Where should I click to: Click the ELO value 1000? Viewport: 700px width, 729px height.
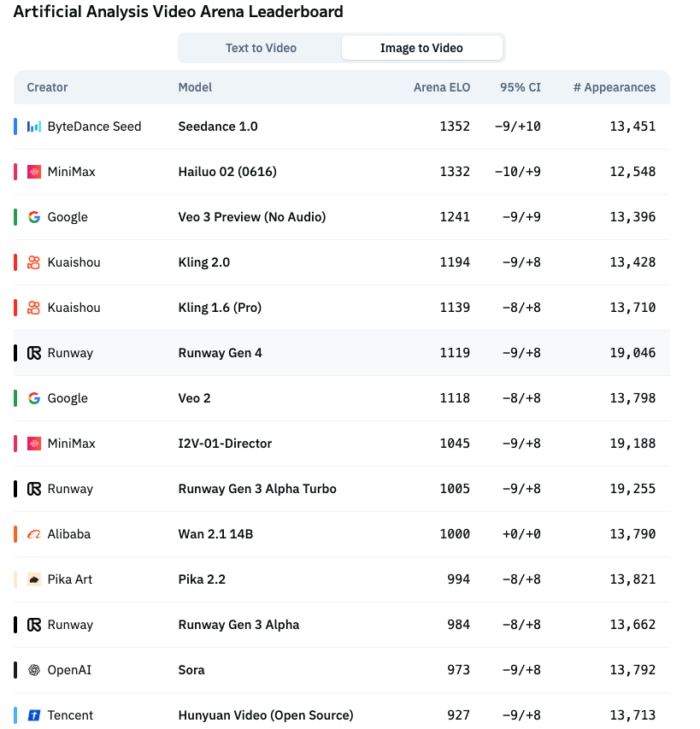coord(455,534)
